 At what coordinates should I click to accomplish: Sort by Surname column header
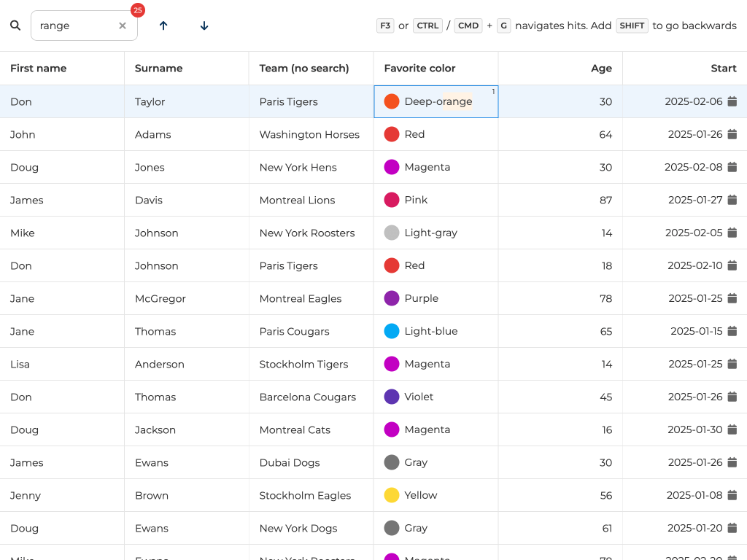(158, 68)
